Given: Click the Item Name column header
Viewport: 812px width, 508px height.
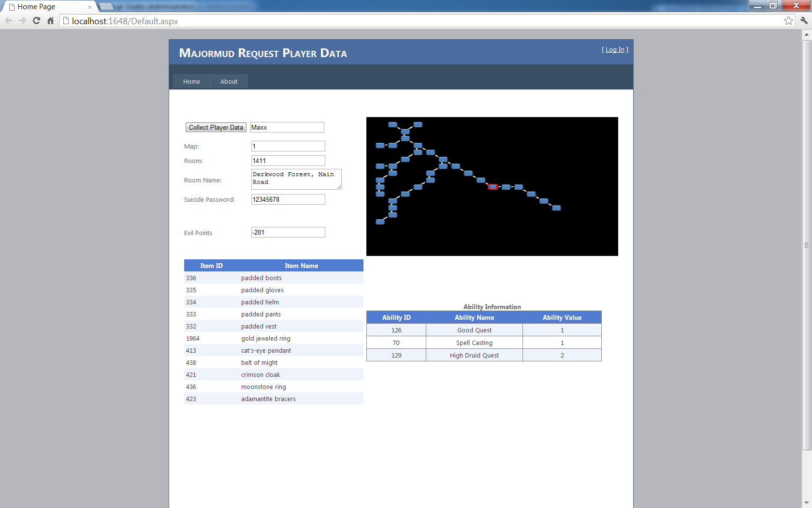Looking at the screenshot, I should click(301, 266).
